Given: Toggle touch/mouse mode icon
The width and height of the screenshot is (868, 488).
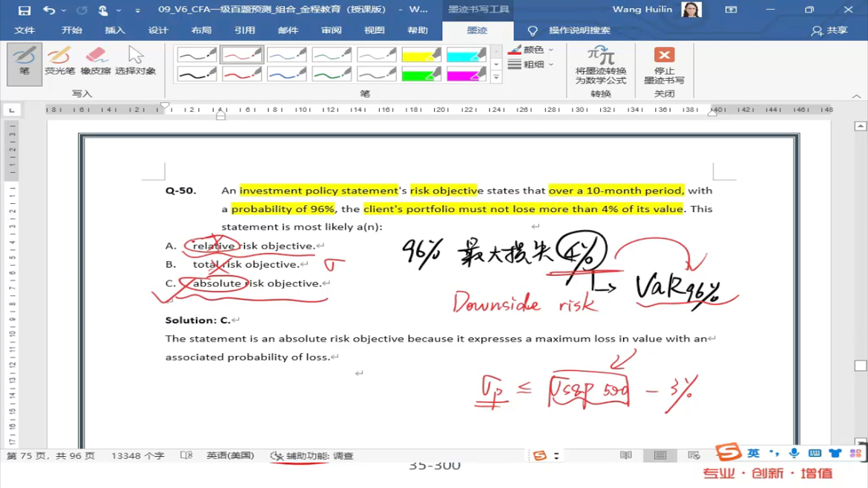Looking at the screenshot, I should (103, 10).
